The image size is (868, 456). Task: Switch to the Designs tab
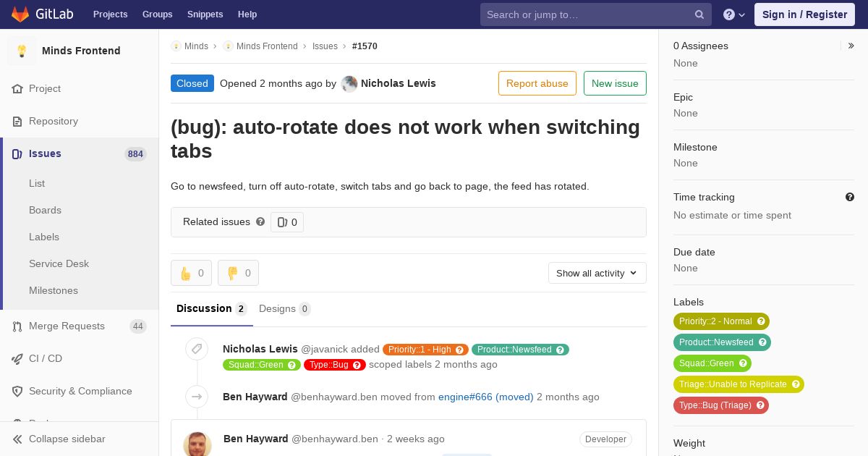(x=284, y=309)
